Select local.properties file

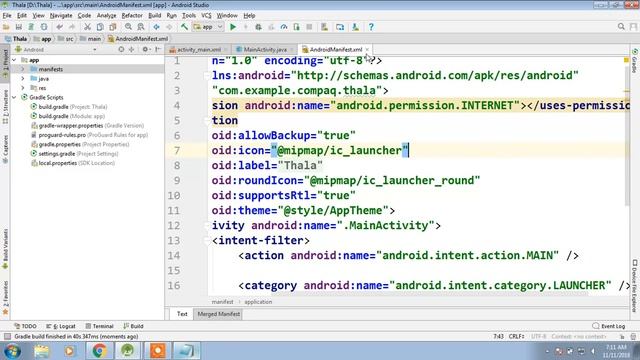[x=73, y=163]
